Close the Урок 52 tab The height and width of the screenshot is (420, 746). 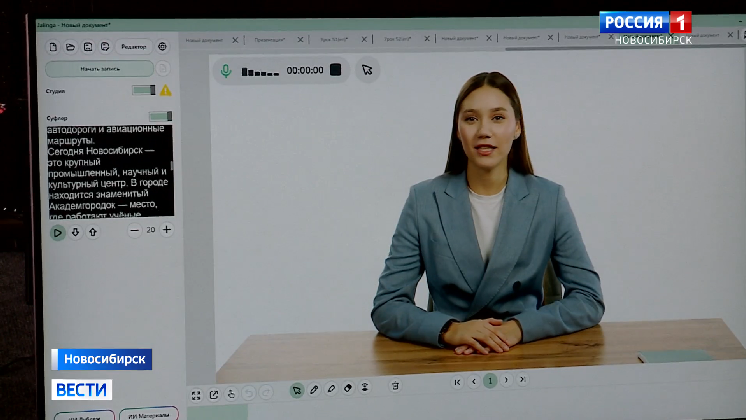427,39
